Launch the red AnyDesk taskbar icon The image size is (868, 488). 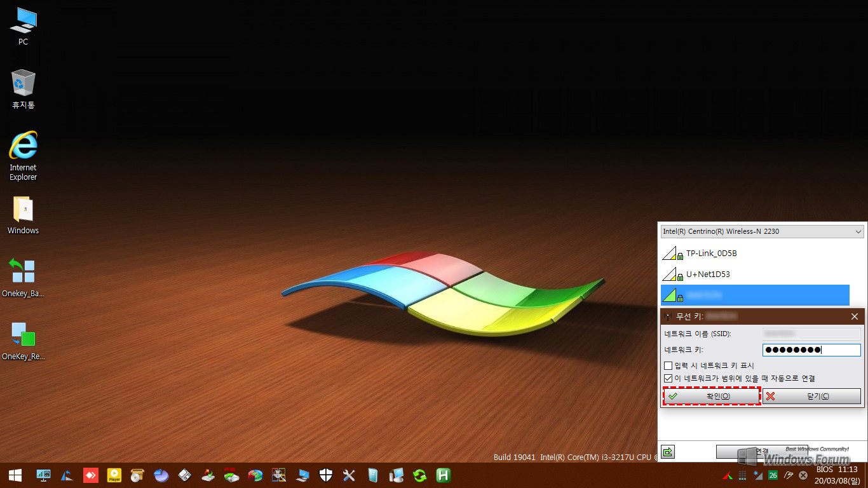[91, 475]
